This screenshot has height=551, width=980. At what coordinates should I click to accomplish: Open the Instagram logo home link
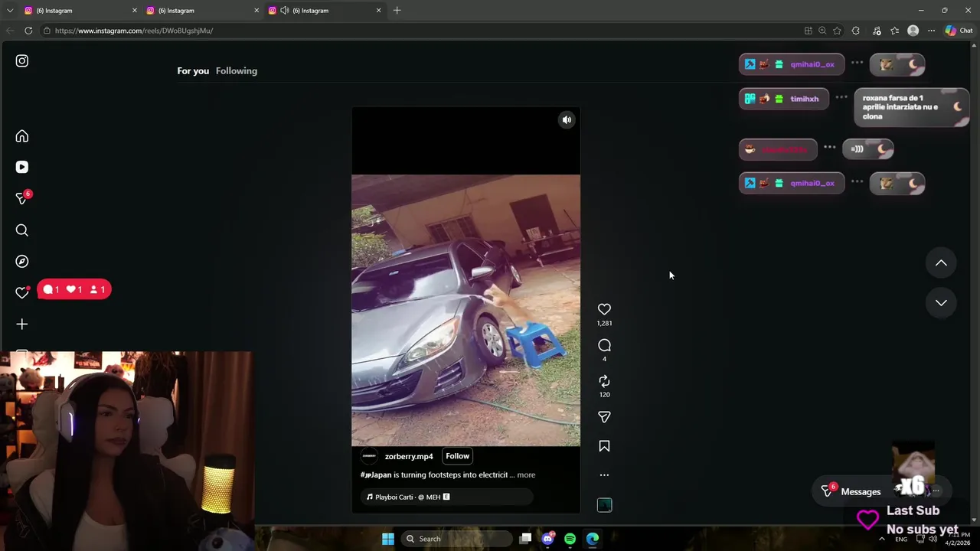pyautogui.click(x=22, y=60)
